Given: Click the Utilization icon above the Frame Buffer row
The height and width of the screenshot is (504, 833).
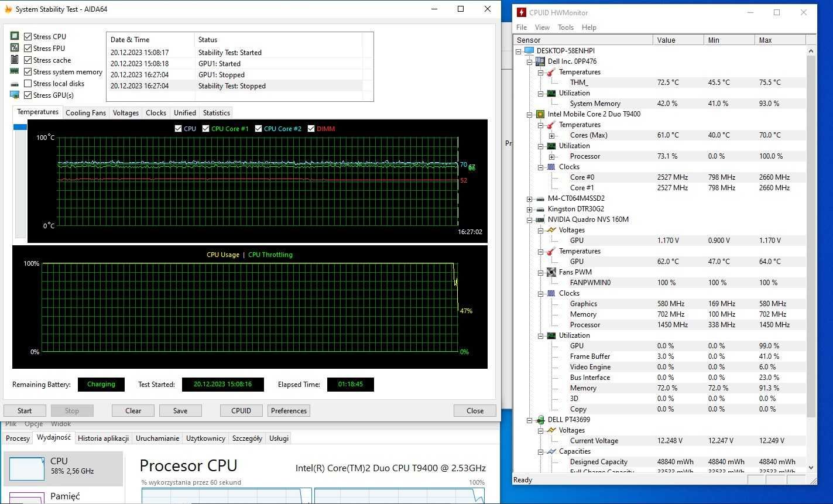Looking at the screenshot, I should pyautogui.click(x=551, y=335).
